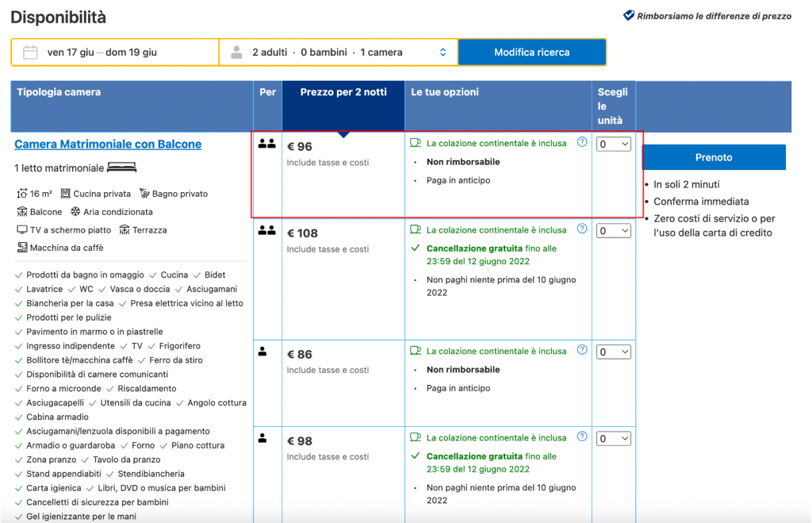Viewport: 812px width, 523px height.
Task: Click info icon beside €98 breakfast option
Action: [x=582, y=436]
